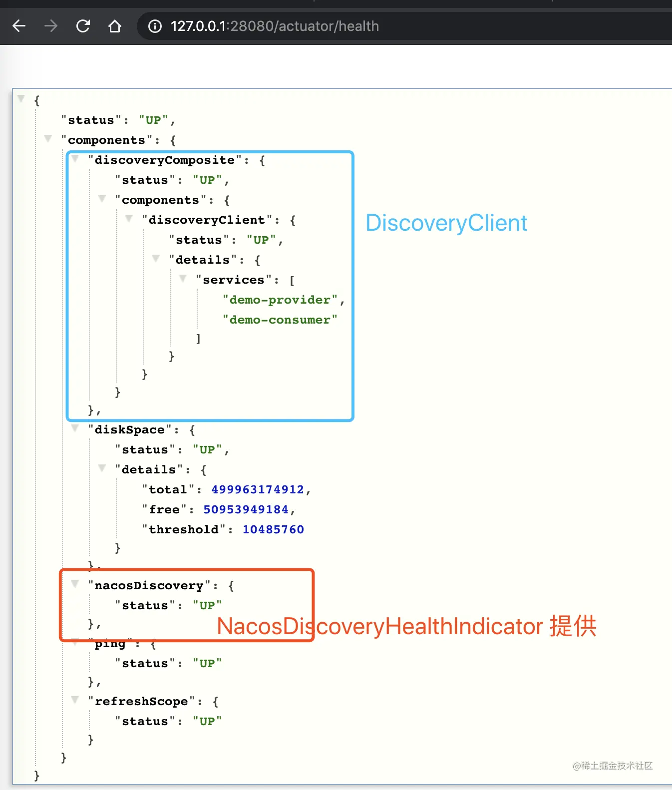Go back to the previous page
The width and height of the screenshot is (672, 790).
coord(19,26)
